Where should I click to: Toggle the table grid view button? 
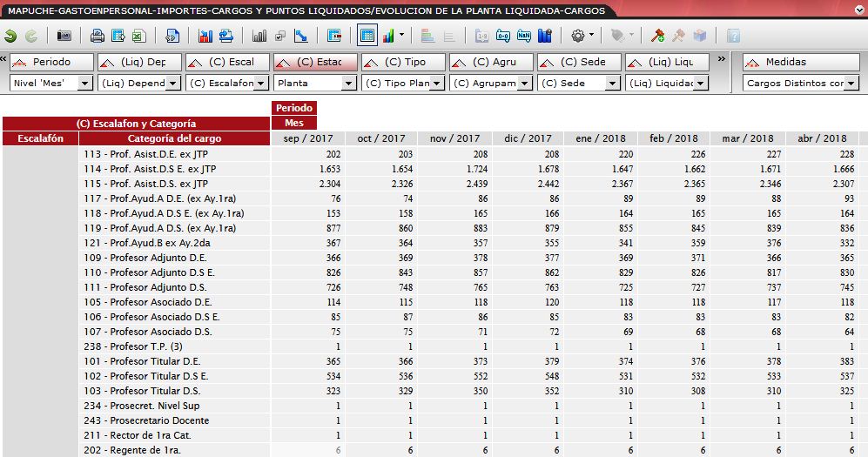pos(367,36)
